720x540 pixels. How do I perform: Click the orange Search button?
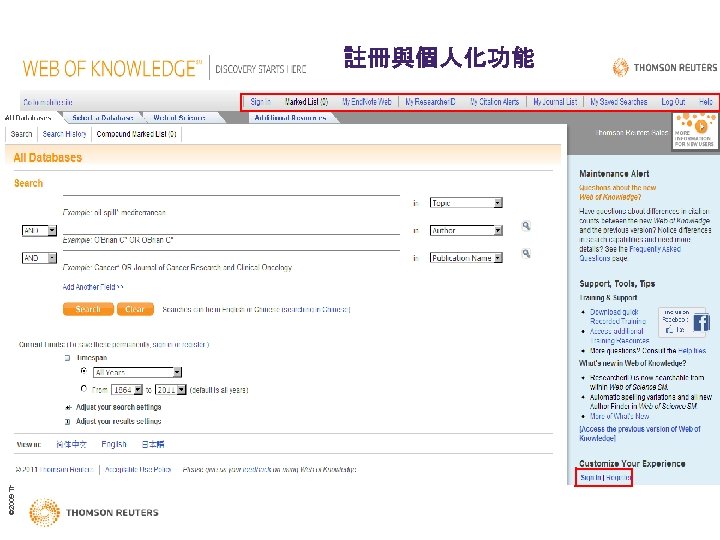click(x=88, y=309)
